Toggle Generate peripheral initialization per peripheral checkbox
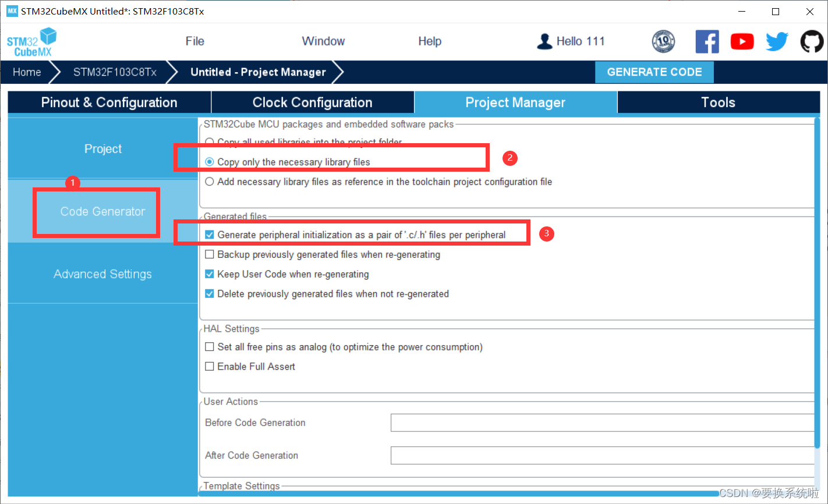 tap(210, 235)
